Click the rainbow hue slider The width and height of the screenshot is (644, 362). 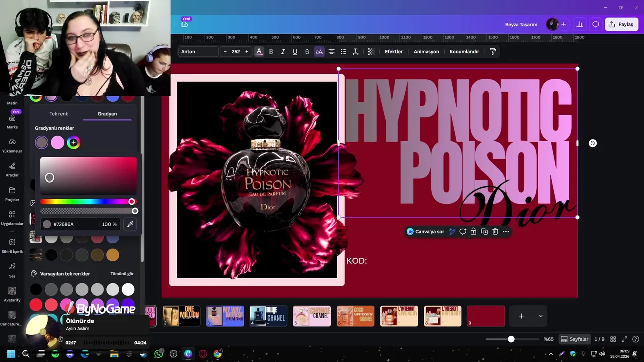tap(88, 202)
